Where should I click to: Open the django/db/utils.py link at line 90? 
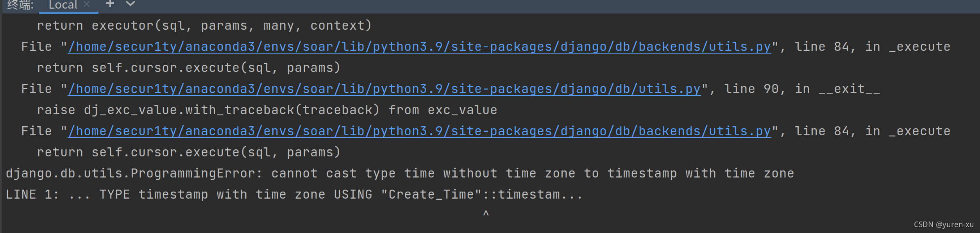point(384,88)
